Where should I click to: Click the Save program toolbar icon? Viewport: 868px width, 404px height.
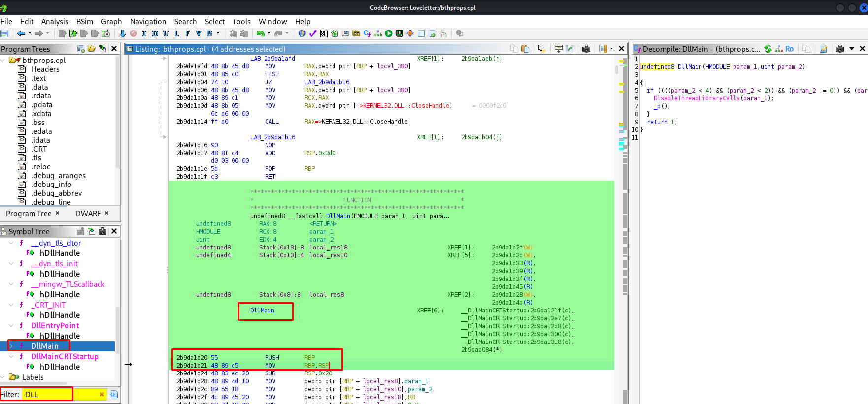coord(5,33)
